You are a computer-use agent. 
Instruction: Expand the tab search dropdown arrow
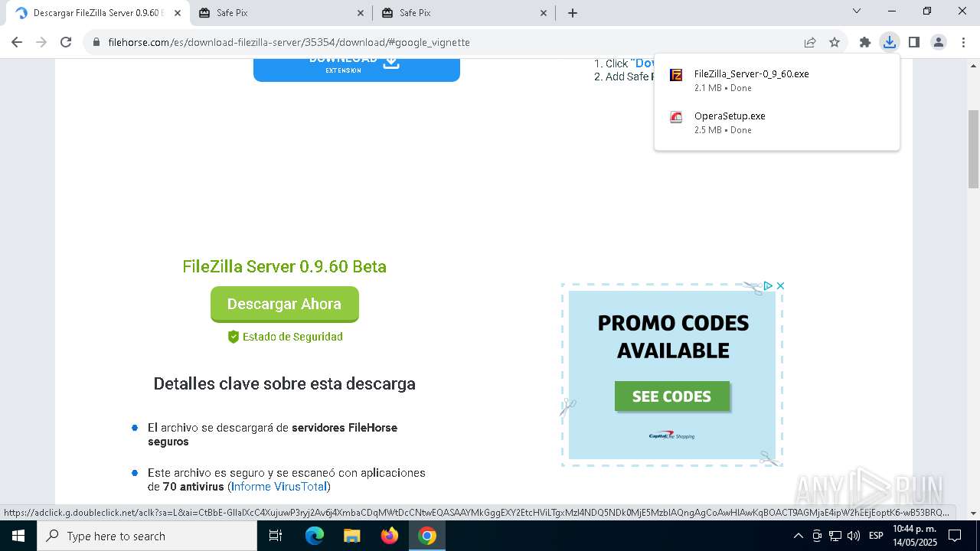coord(857,11)
